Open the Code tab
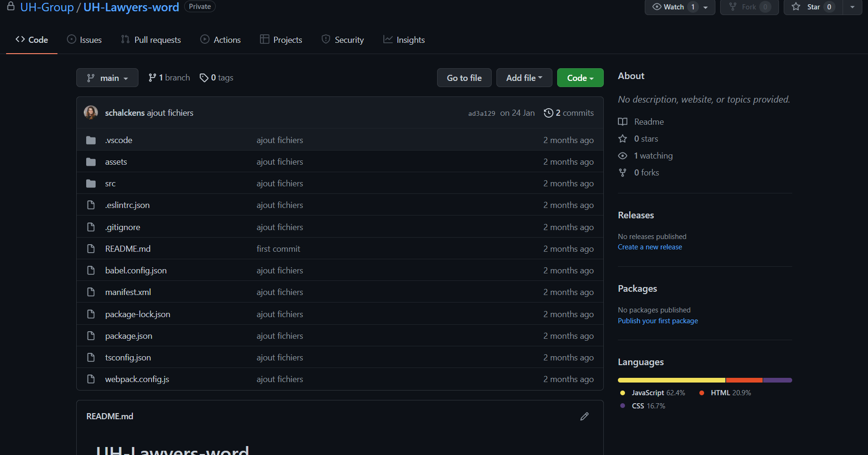This screenshot has height=455, width=868. coord(32,40)
